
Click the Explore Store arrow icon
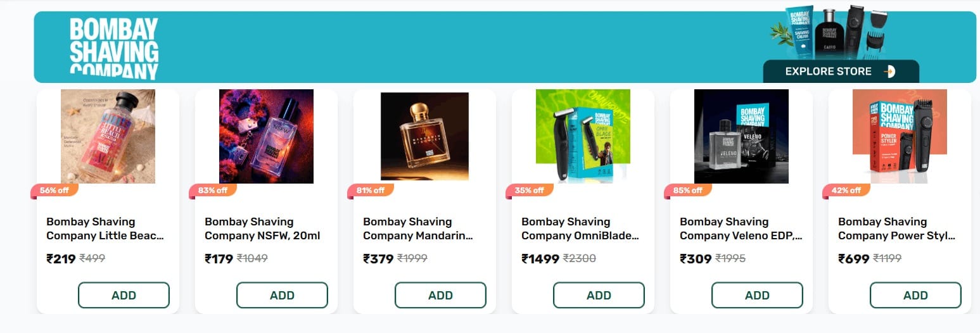click(x=890, y=72)
